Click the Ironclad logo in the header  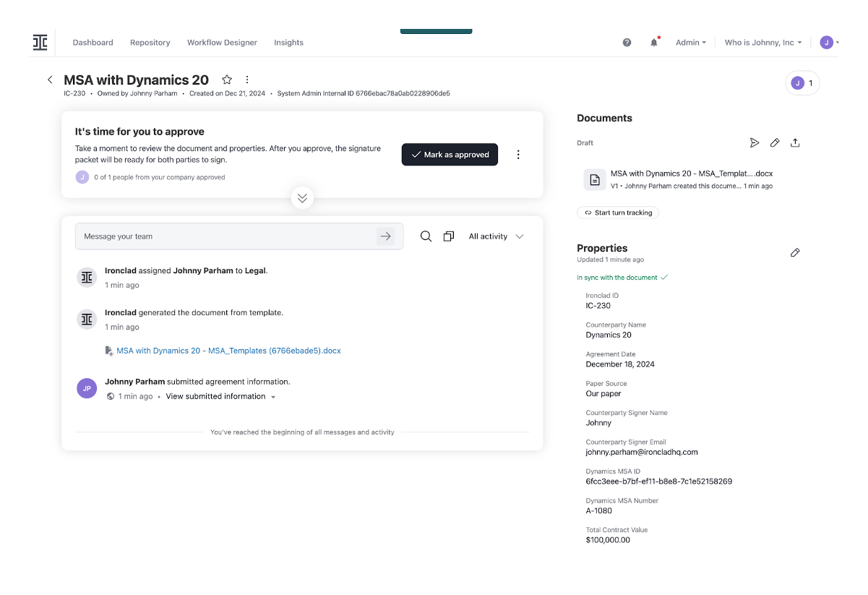pyautogui.click(x=40, y=43)
